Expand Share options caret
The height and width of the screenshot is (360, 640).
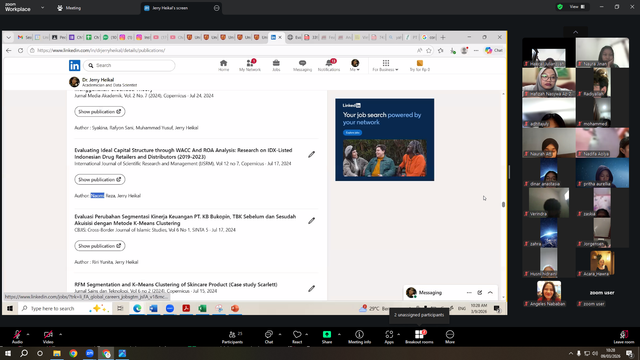click(339, 334)
